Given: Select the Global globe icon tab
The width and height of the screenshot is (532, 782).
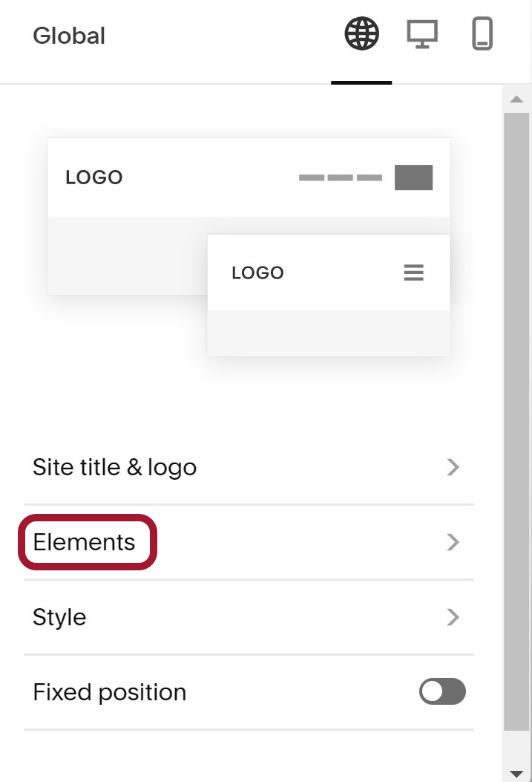Looking at the screenshot, I should coord(361,34).
